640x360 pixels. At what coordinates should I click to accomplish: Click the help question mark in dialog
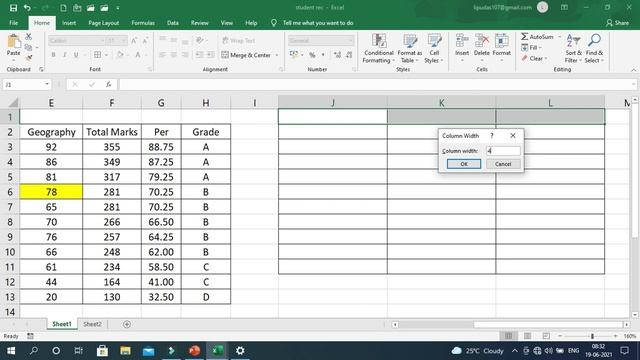pos(492,136)
